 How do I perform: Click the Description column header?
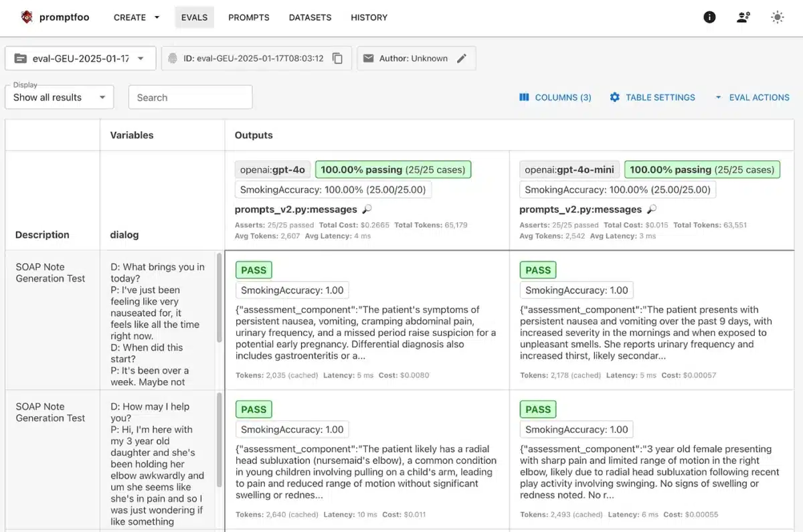coord(42,235)
